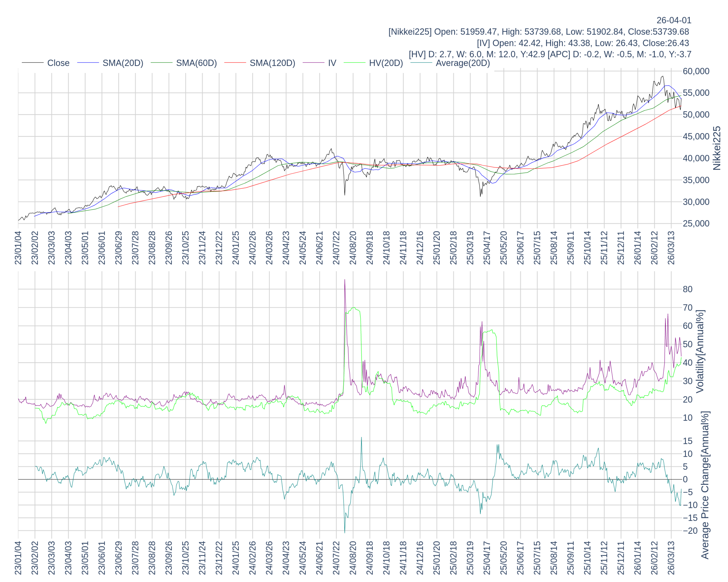The width and height of the screenshot is (728, 582).
Task: Toggle HV(20D) legend entry
Action: point(386,63)
